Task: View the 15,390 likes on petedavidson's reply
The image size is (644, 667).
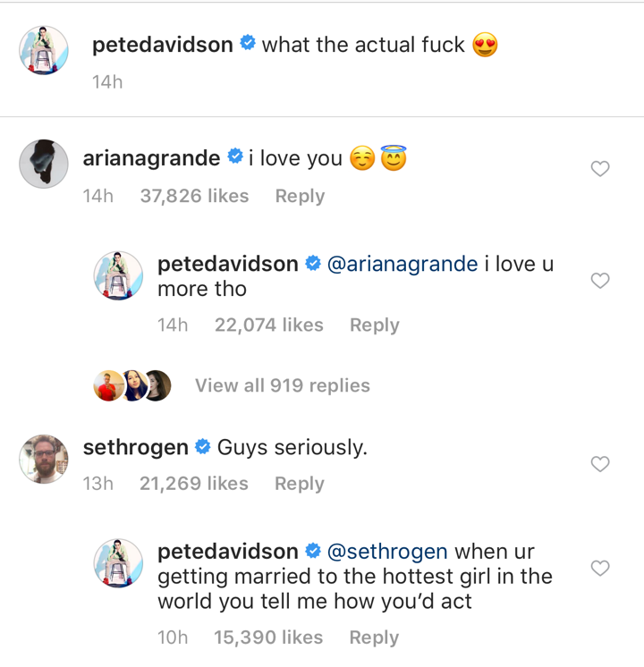Action: click(x=268, y=637)
